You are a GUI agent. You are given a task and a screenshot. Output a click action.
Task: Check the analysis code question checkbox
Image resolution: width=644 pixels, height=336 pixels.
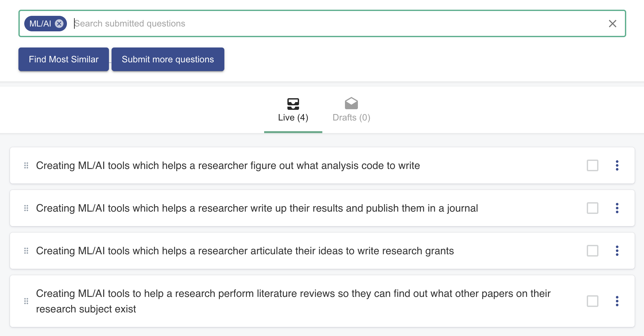(x=593, y=165)
